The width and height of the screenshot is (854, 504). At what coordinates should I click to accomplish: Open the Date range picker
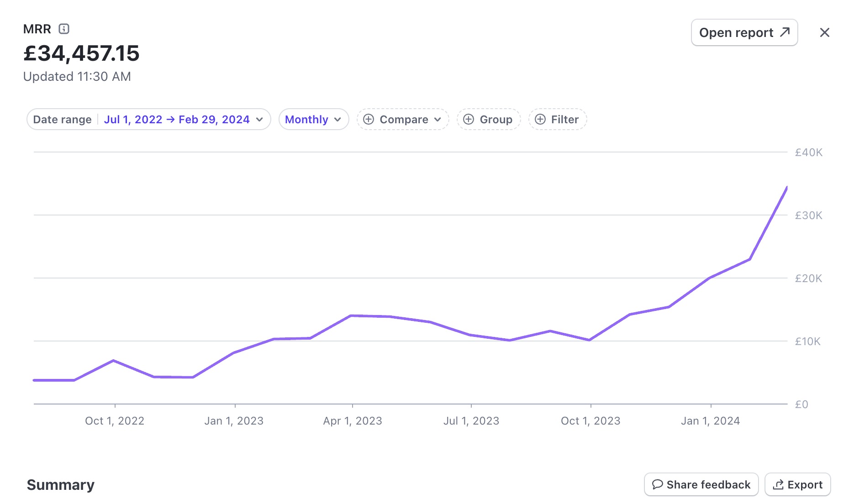[148, 120]
